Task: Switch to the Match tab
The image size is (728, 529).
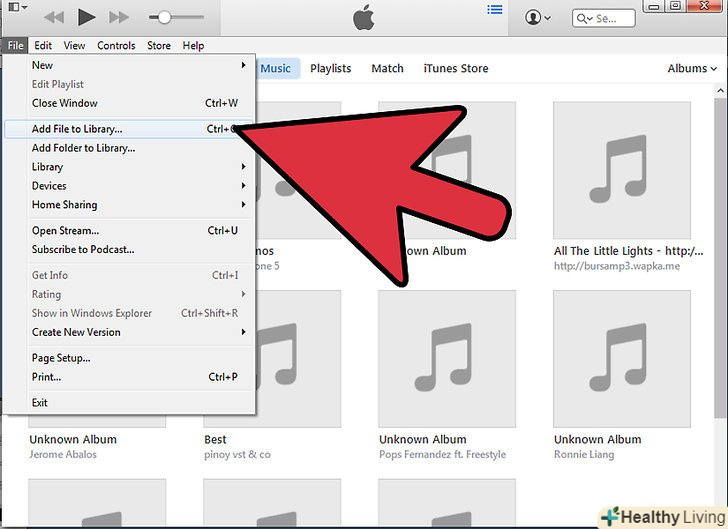Action: click(x=387, y=68)
